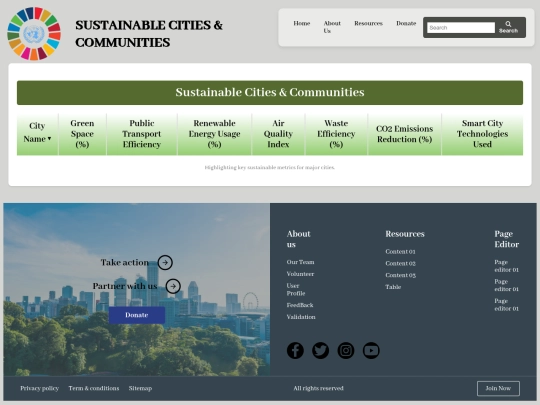Open the Privacy policy link
Viewport: 540px width, 405px height.
tap(40, 388)
